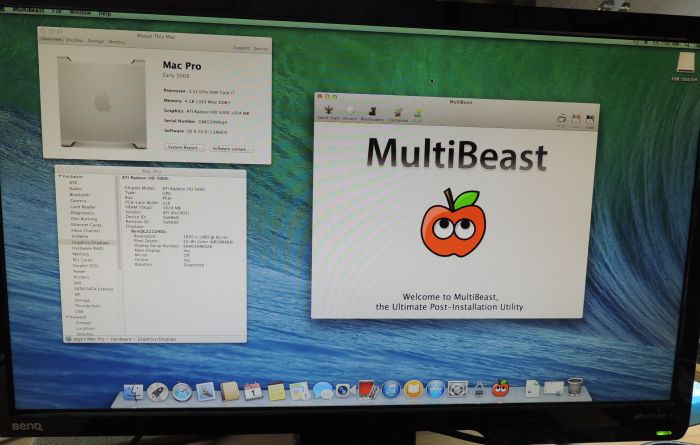Click Hardware in System Information path bar
The image size is (700, 445).
[121, 339]
